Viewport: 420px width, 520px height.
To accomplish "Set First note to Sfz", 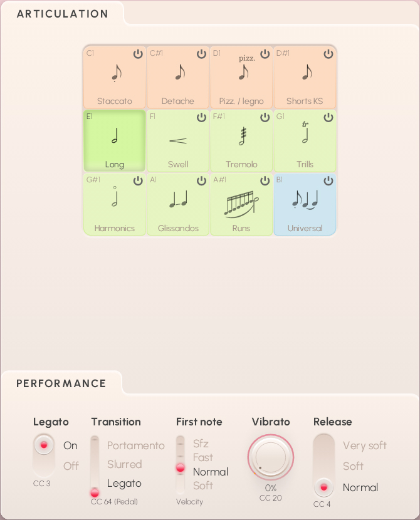I will pyautogui.click(x=201, y=444).
